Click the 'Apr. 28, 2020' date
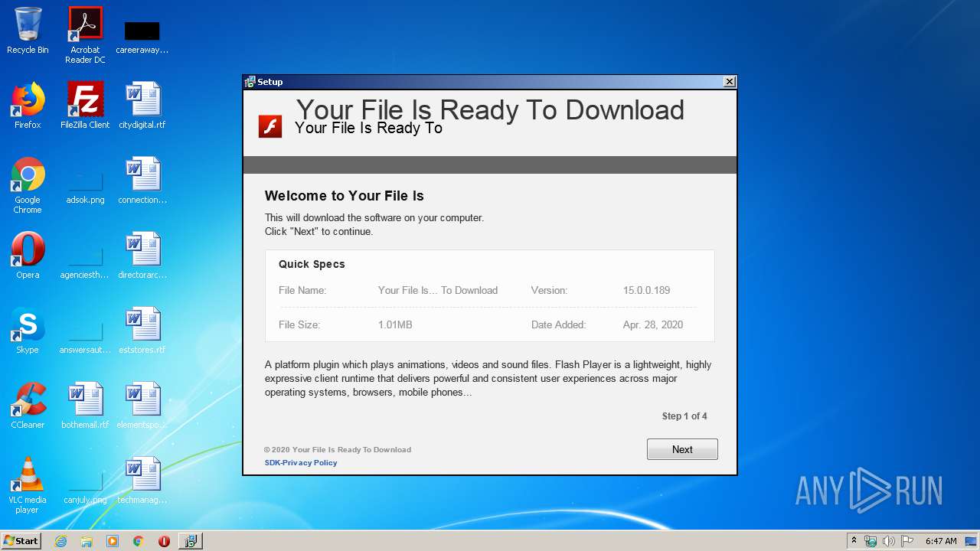Screen dimensions: 980x551 [x=653, y=324]
